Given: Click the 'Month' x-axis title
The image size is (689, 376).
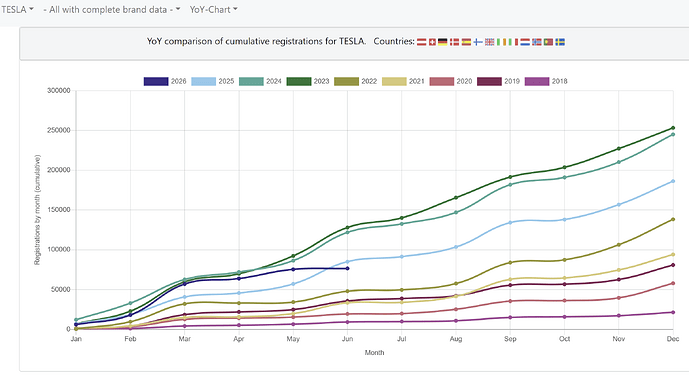Looking at the screenshot, I should [x=374, y=352].
